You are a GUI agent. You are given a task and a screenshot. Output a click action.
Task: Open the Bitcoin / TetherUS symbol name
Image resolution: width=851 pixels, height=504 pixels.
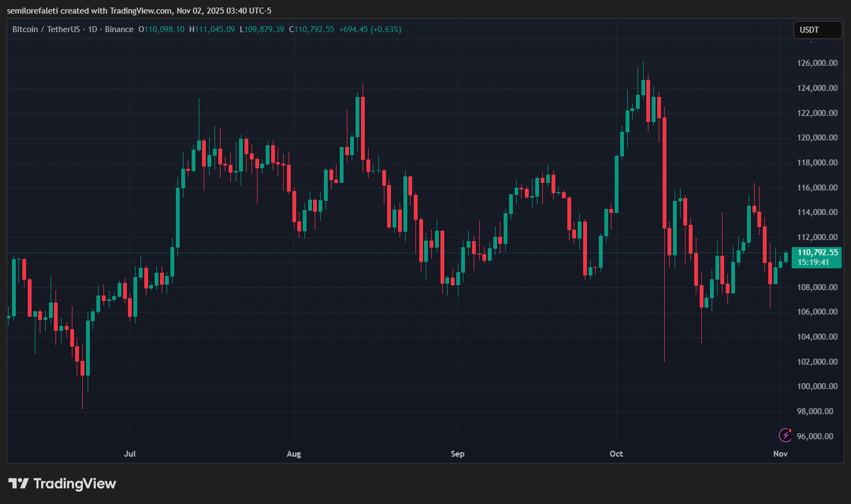tap(46, 29)
